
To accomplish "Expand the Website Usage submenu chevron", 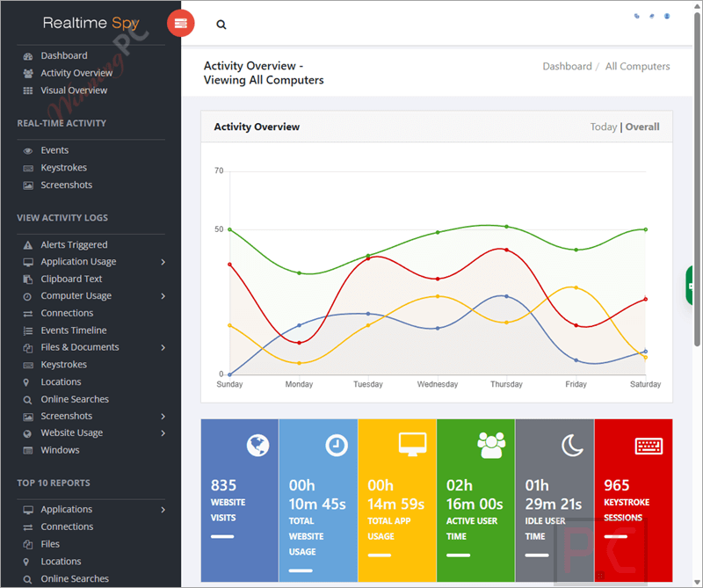I will (163, 433).
